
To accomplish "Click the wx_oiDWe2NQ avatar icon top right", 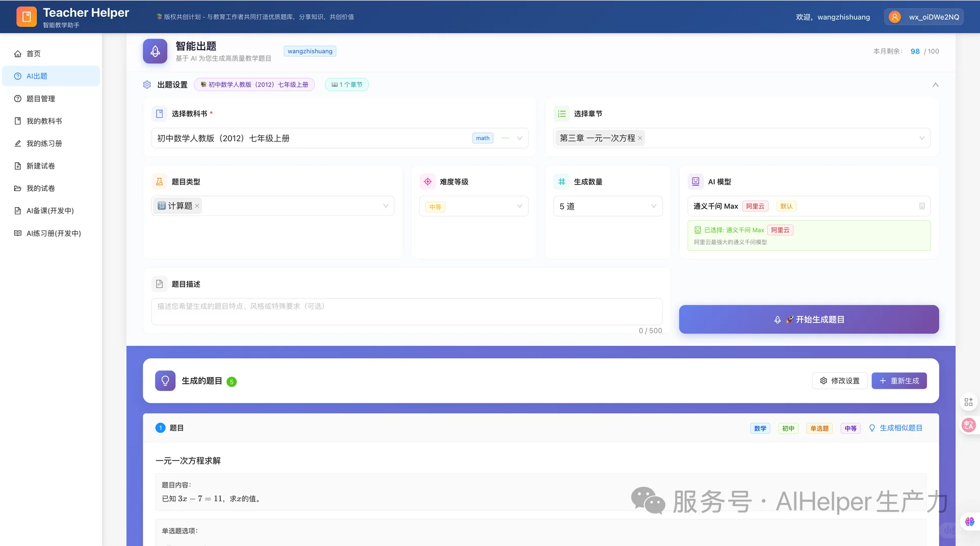I will click(x=894, y=17).
